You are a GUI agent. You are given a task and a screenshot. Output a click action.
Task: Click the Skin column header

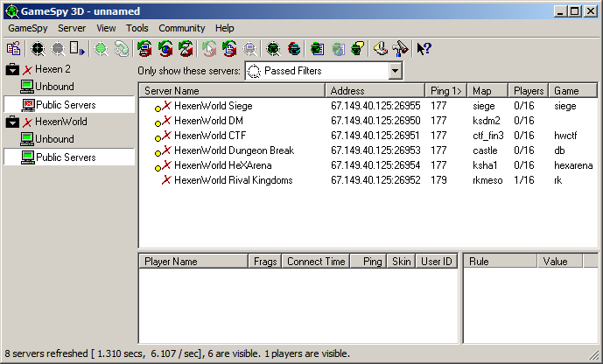click(401, 262)
